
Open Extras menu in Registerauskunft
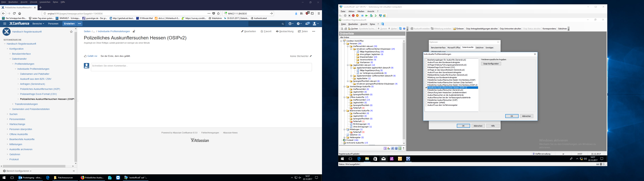pos(372,24)
